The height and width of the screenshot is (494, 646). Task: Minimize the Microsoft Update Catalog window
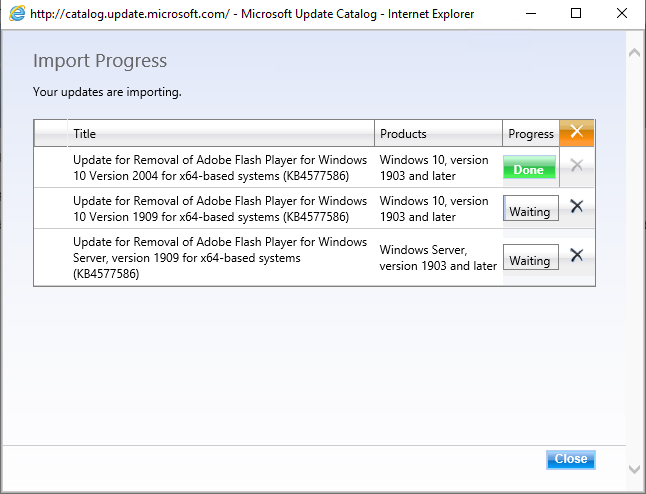531,14
